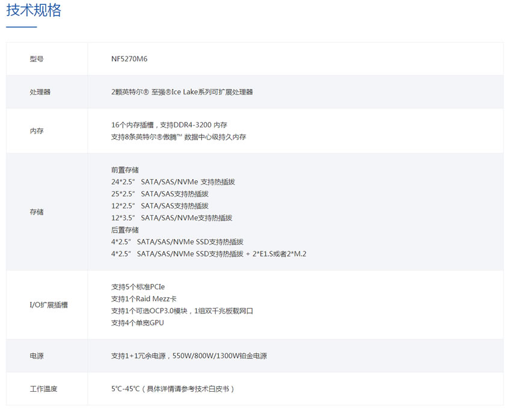Click the OCP3.0 module line
The image size is (511, 420).
pos(182,311)
